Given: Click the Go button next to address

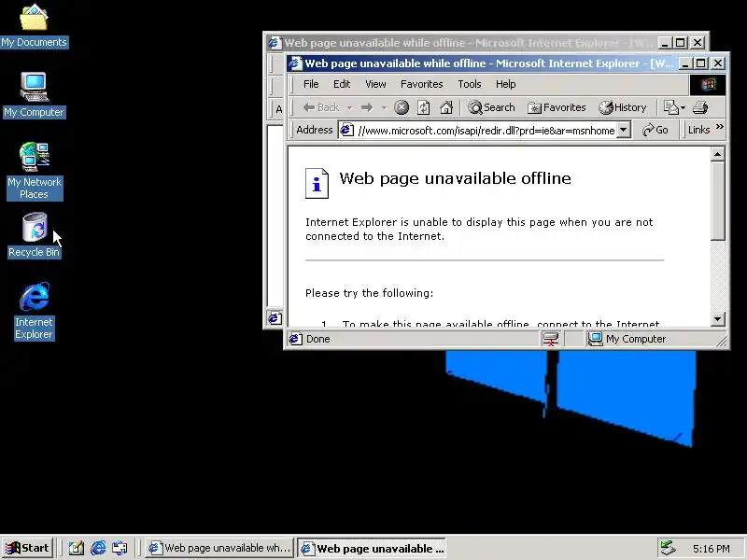Looking at the screenshot, I should (655, 130).
